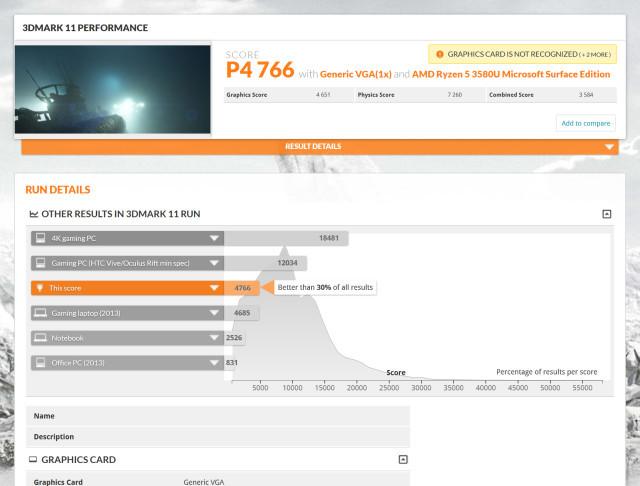Viewport: 640px width, 486px height.
Task: Click the This score lightbulb icon
Action: click(x=40, y=288)
